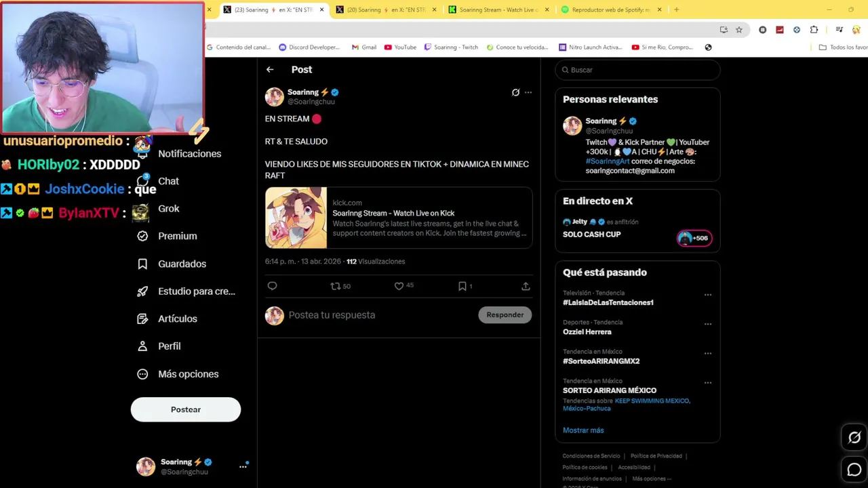Open Chat in the sidebar
Viewport: 868px width, 488px height.
tap(159, 181)
